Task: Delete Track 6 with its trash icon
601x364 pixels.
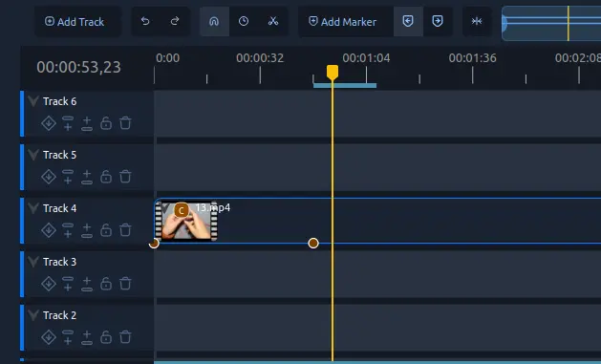Action: (x=125, y=123)
